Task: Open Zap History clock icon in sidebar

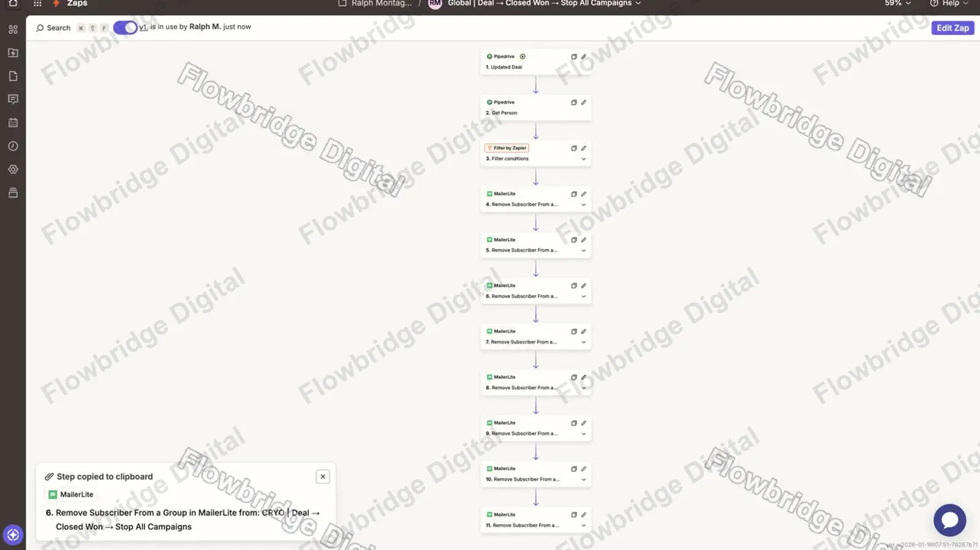Action: [x=13, y=146]
